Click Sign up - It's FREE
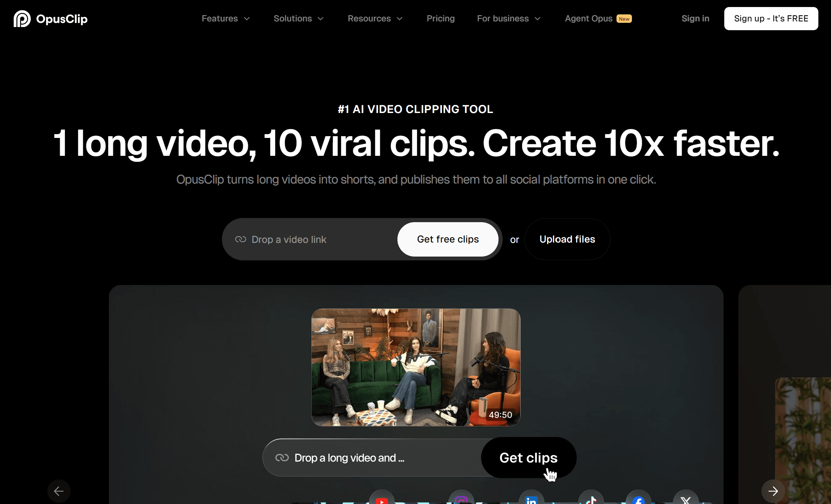The height and width of the screenshot is (504, 831). point(771,19)
